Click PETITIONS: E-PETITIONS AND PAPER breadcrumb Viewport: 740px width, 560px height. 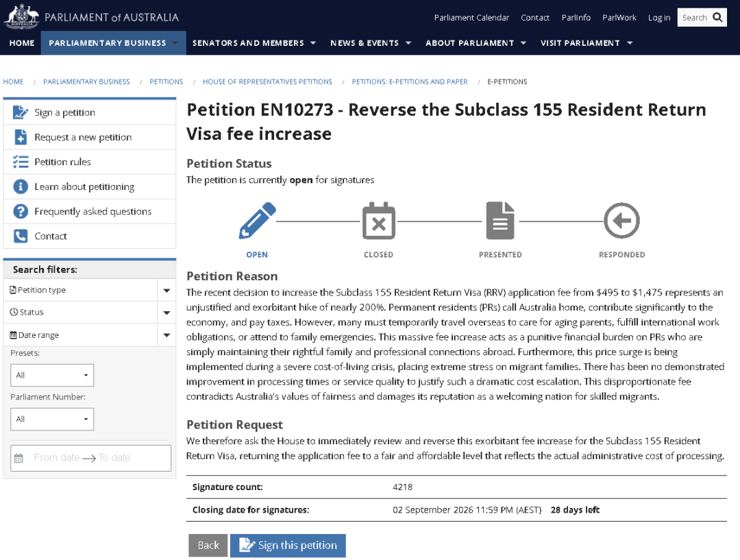pyautogui.click(x=410, y=82)
